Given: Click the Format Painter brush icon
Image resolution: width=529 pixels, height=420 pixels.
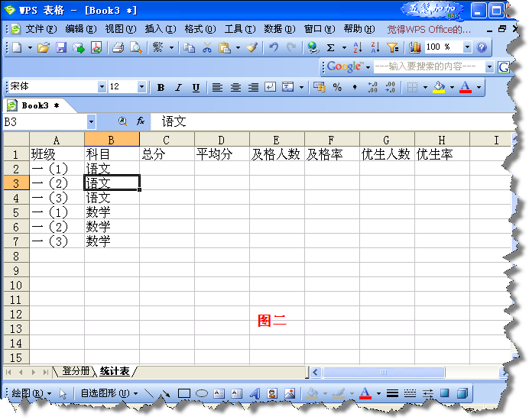Looking at the screenshot, I should pos(252,47).
